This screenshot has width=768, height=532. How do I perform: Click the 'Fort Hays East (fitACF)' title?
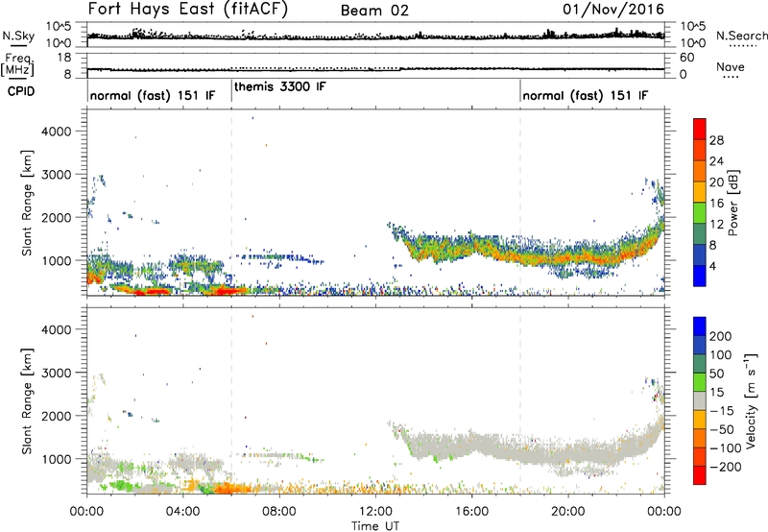point(187,10)
